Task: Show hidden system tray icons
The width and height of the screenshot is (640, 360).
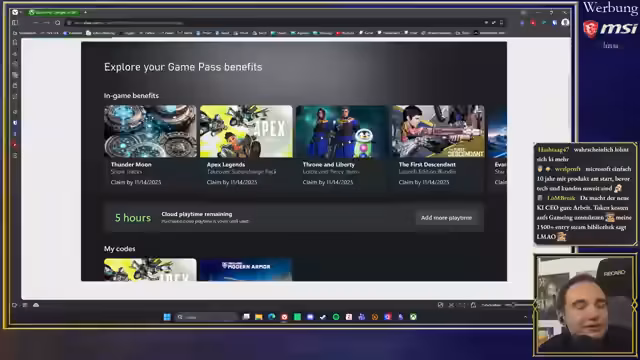Action: coord(525,317)
